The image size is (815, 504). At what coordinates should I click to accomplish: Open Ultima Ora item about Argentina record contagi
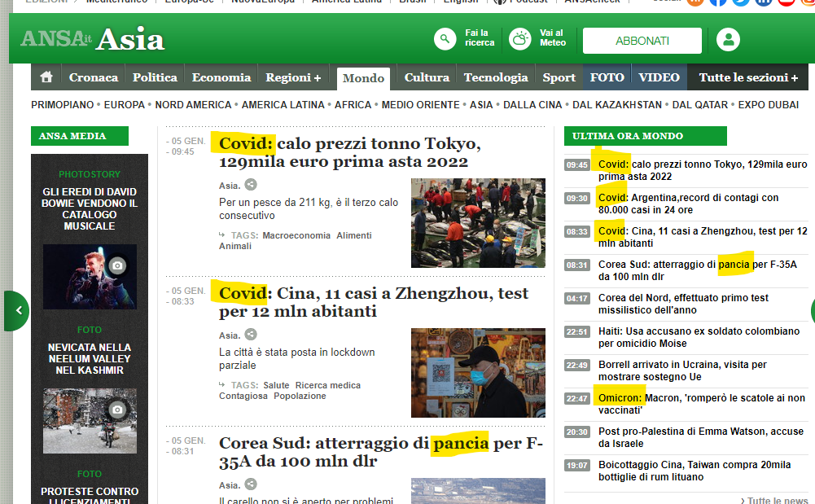coord(688,204)
